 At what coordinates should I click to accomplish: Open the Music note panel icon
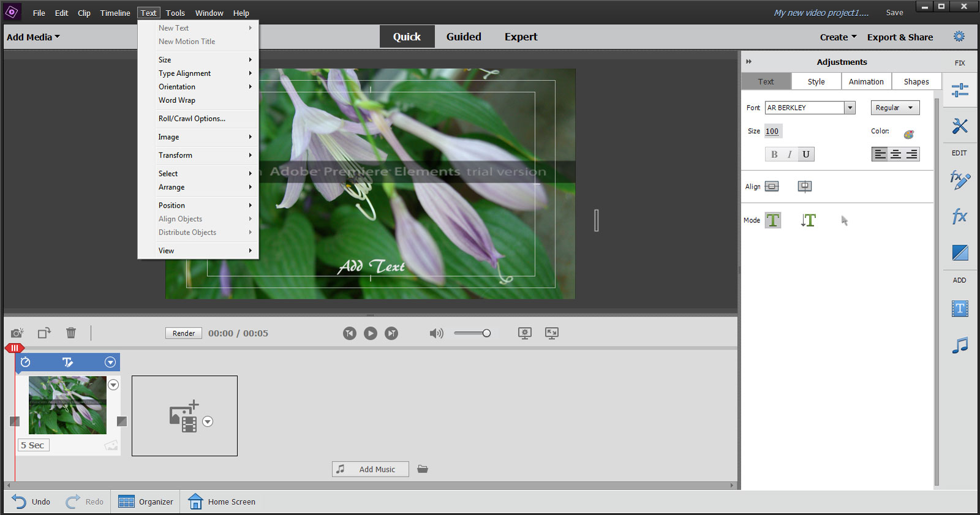[x=960, y=345]
